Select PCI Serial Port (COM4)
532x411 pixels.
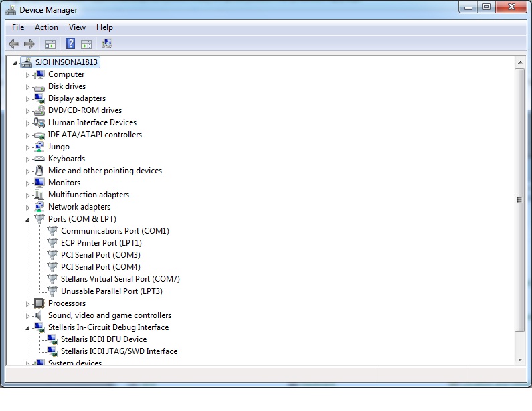click(100, 267)
